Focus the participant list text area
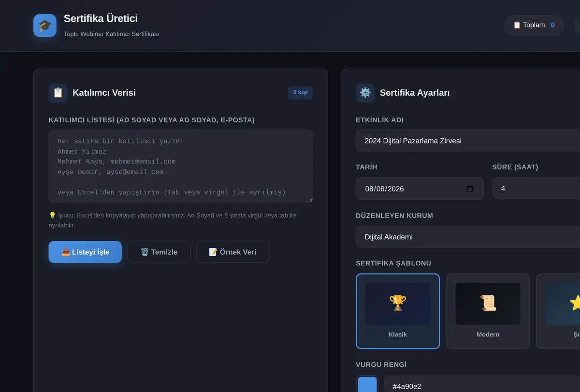 181,166
